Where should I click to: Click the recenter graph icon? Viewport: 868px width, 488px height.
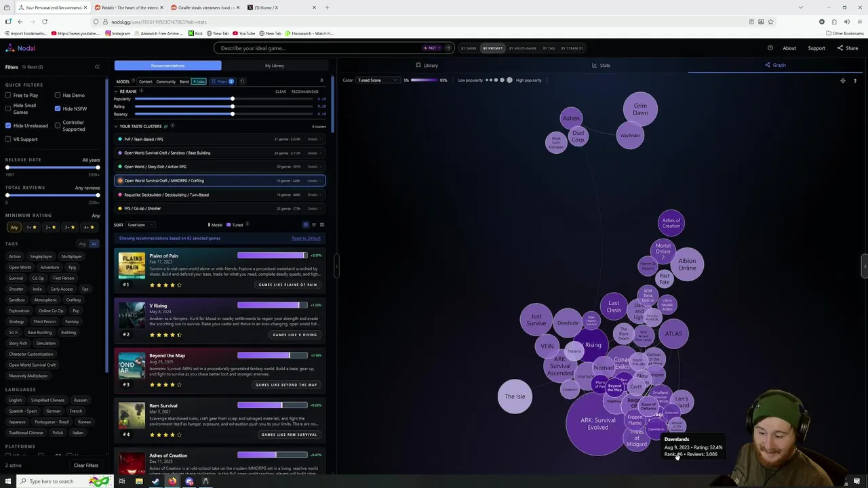(843, 81)
